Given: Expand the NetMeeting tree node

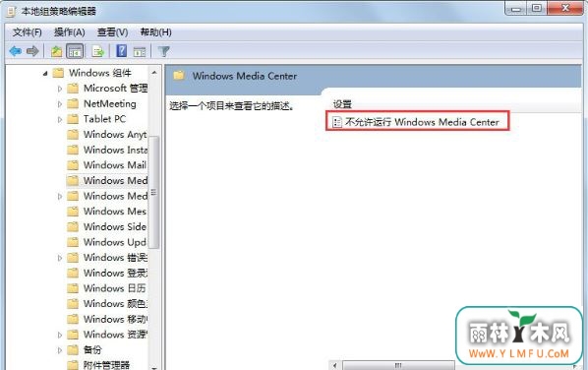Looking at the screenshot, I should click(x=60, y=104).
